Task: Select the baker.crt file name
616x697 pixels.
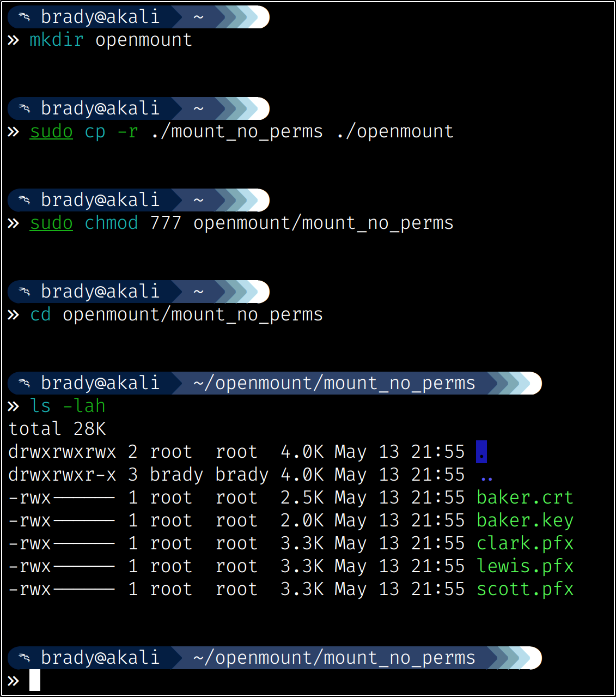Action: click(524, 498)
